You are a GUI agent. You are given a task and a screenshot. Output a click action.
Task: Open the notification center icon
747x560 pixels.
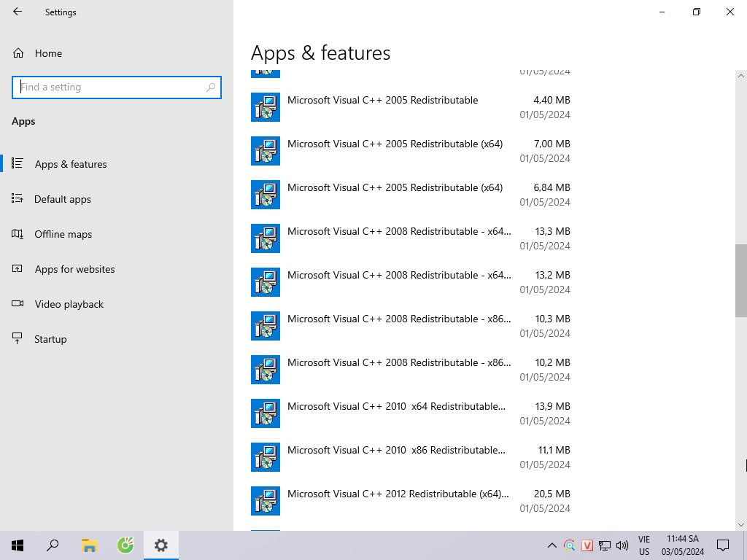[x=723, y=545]
